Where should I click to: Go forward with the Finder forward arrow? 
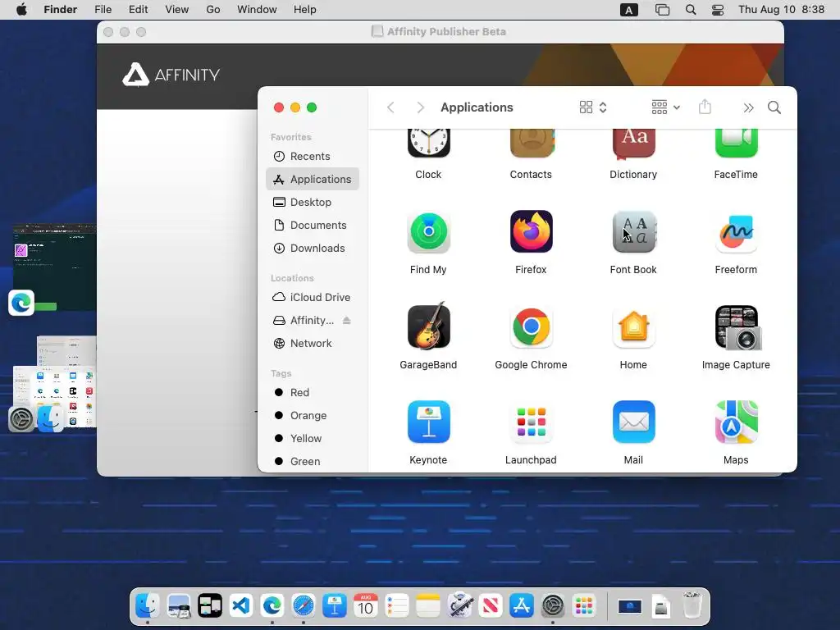click(421, 107)
